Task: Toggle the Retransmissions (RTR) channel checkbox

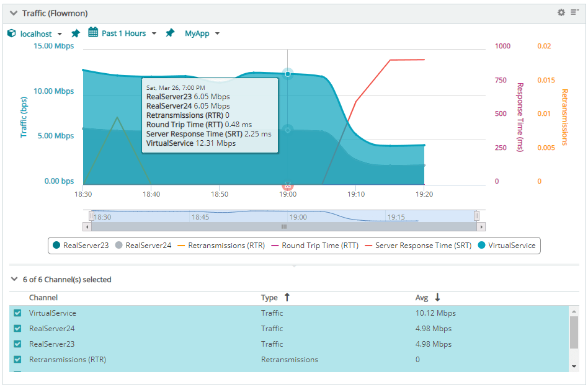Action: pos(17,360)
